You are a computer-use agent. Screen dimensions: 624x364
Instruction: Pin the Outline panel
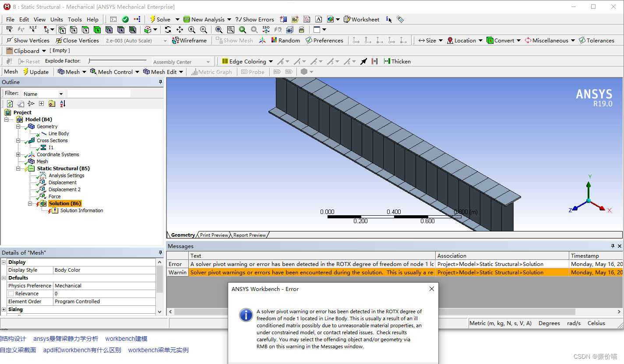160,82
